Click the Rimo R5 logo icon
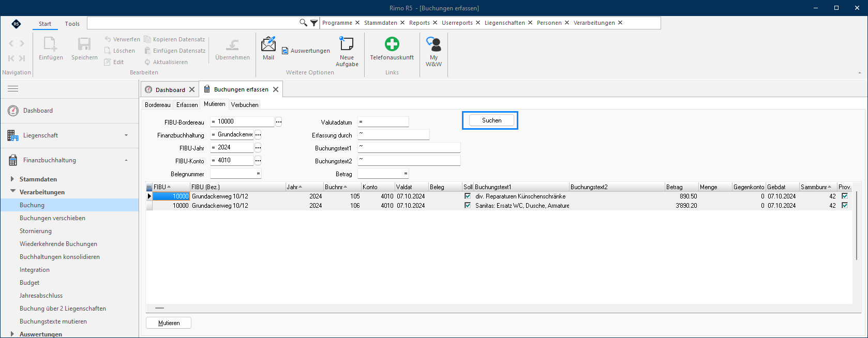The image size is (868, 338). (17, 24)
